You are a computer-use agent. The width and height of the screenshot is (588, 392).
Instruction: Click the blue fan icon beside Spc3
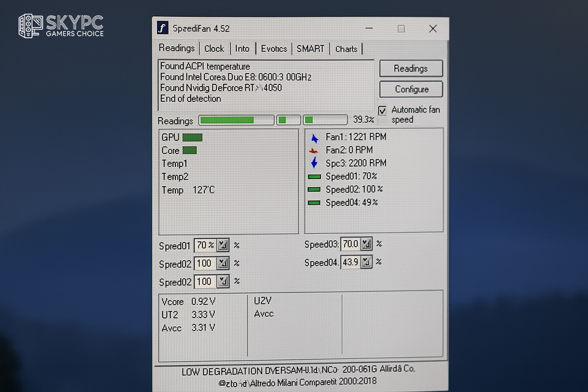tap(314, 163)
